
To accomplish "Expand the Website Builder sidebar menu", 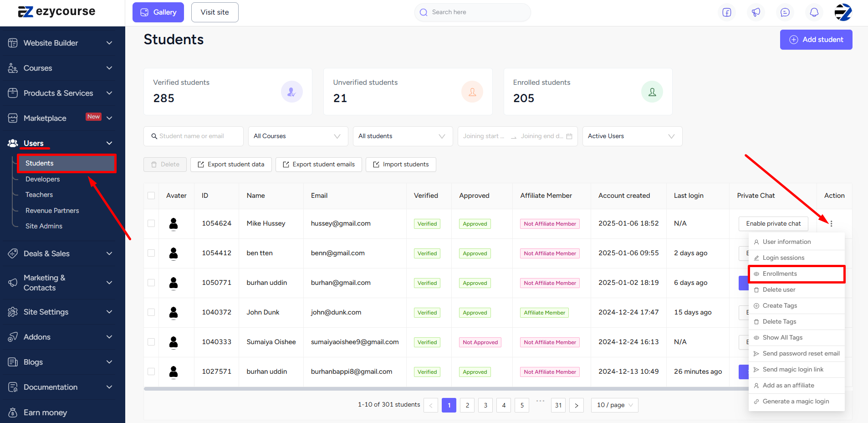I will point(109,43).
